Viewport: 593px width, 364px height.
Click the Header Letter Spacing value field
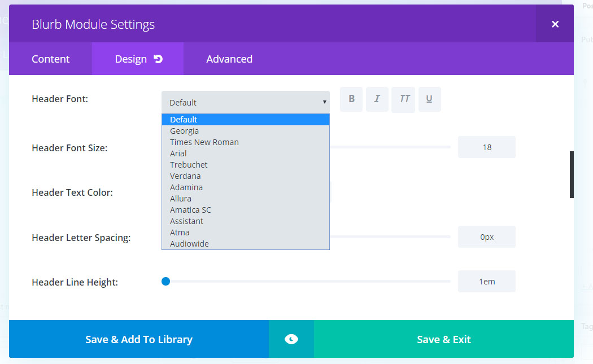[486, 237]
